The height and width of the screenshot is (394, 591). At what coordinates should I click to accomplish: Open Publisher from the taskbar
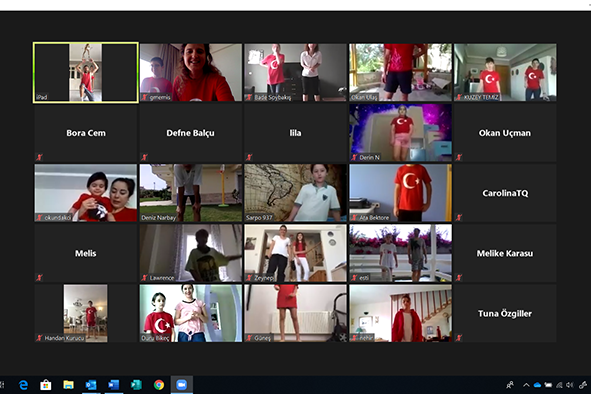click(136, 385)
